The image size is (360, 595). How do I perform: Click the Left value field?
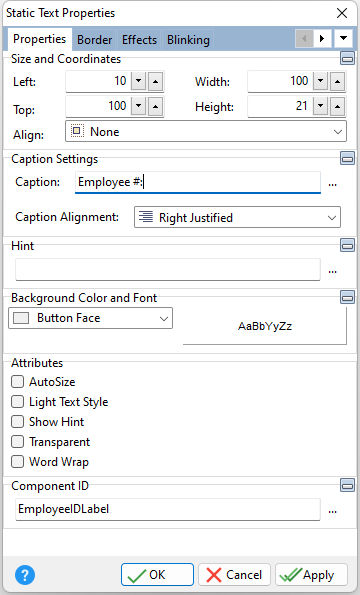98,81
